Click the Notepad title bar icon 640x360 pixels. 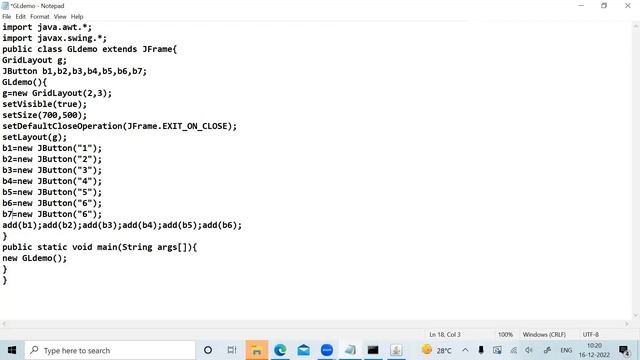click(5, 6)
